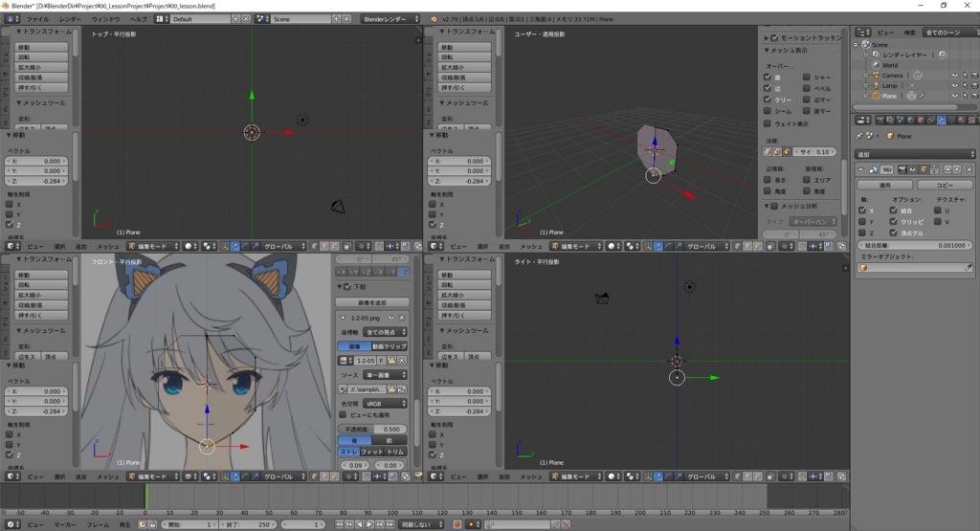Image resolution: width=980 pixels, height=531 pixels.
Task: Toggle Mirror modifier edit mode display icon
Action: tap(924, 169)
